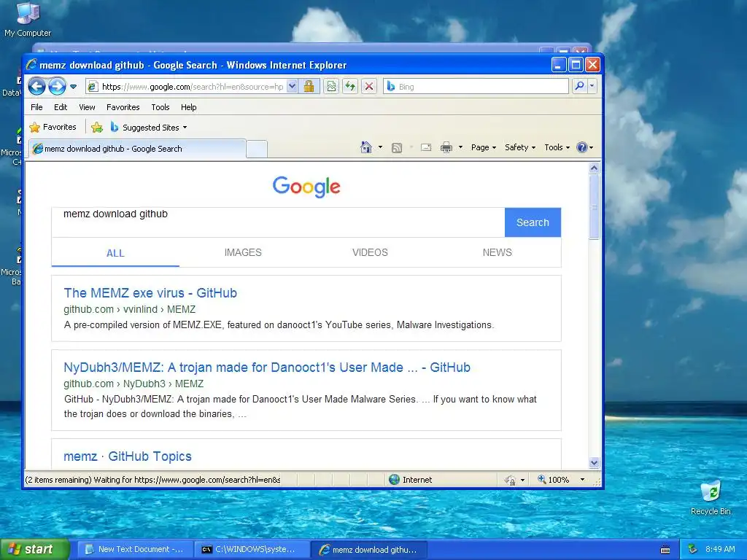This screenshot has width=747, height=560.
Task: Click the Internet zone status indicator
Action: (x=411, y=480)
